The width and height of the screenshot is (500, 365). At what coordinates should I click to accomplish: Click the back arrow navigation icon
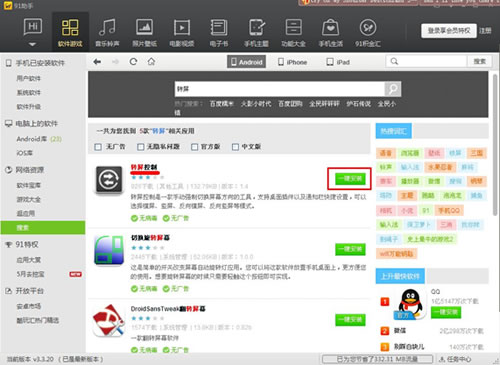97,62
